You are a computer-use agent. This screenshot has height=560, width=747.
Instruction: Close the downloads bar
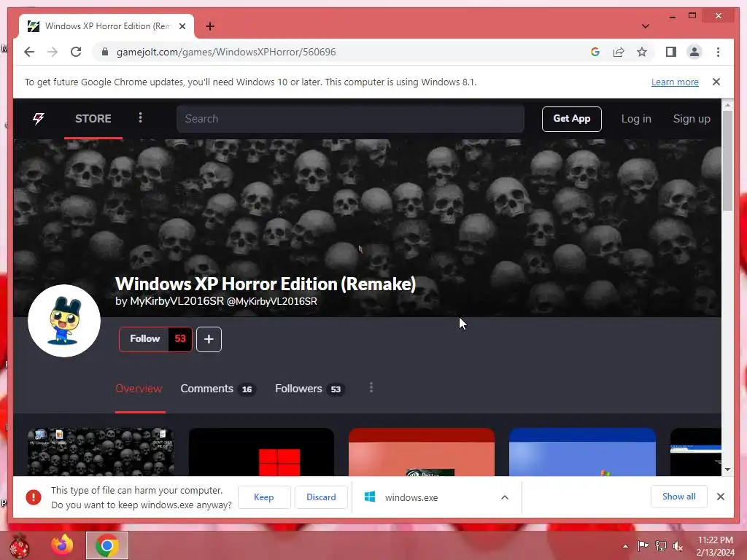(x=721, y=497)
